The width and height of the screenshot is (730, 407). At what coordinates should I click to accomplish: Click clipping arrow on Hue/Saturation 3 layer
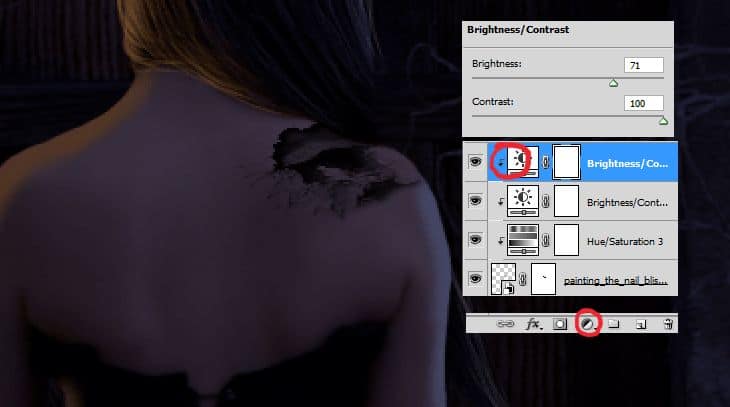point(501,240)
